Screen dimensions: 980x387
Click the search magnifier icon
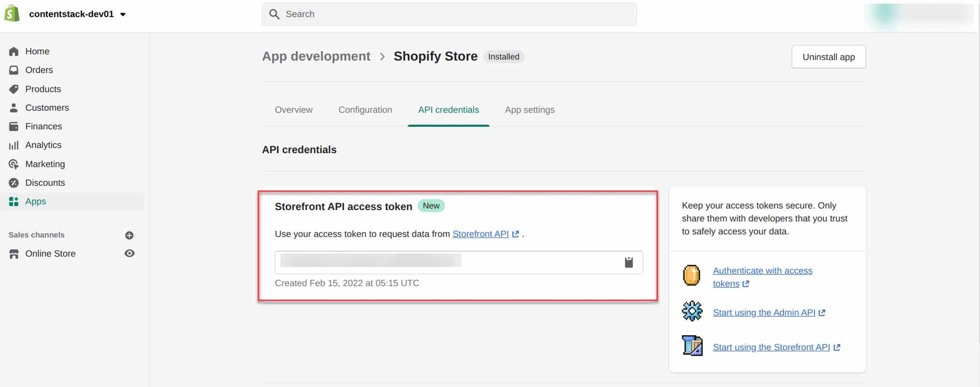tap(274, 14)
